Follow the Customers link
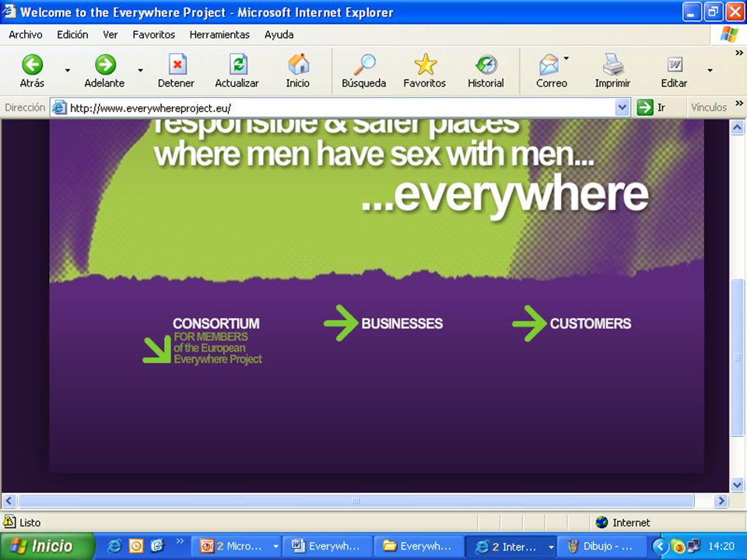 tap(591, 324)
